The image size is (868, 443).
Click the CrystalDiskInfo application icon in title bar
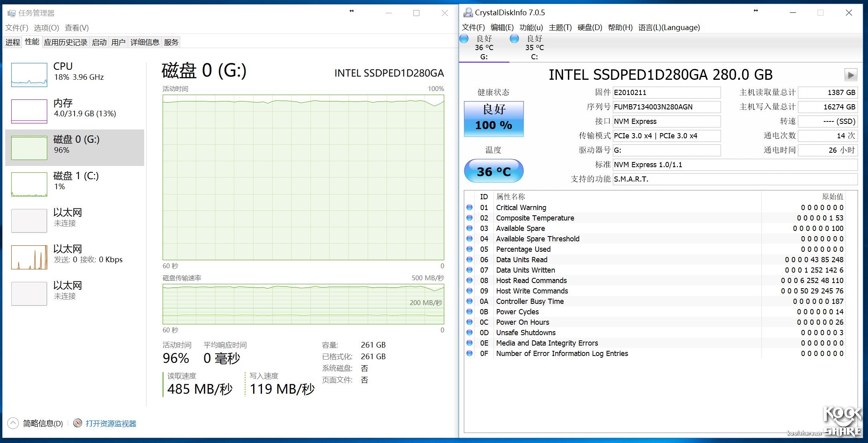(468, 12)
